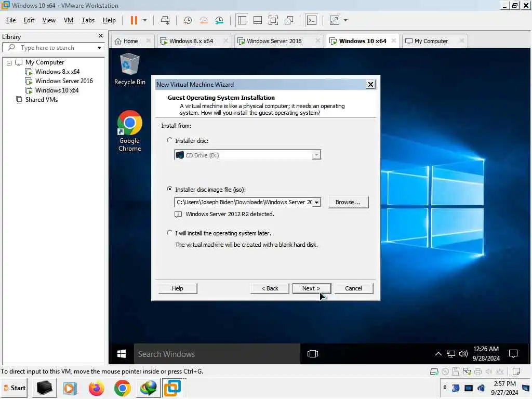
Task: Open the console view toolbar icon
Action: click(312, 20)
